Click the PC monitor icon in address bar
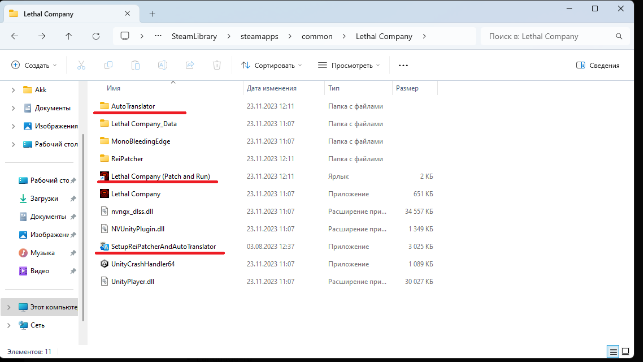Viewport: 644px width, 362px height. [x=125, y=36]
